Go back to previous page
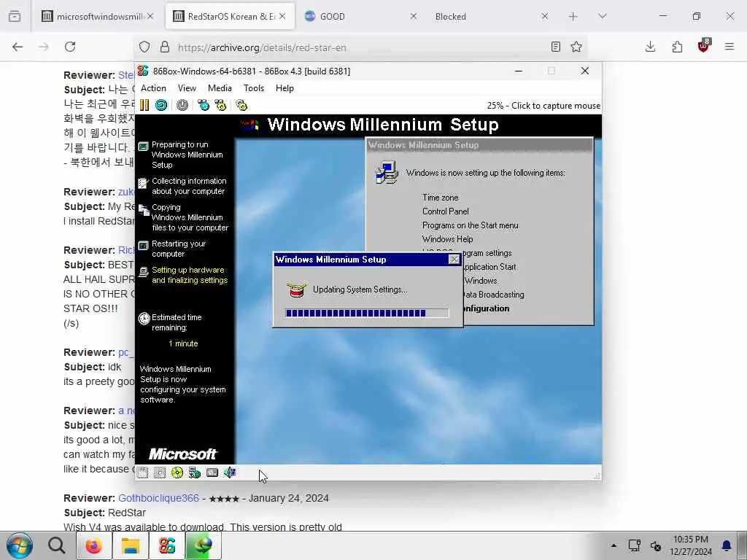The width and height of the screenshot is (747, 560). (x=18, y=47)
